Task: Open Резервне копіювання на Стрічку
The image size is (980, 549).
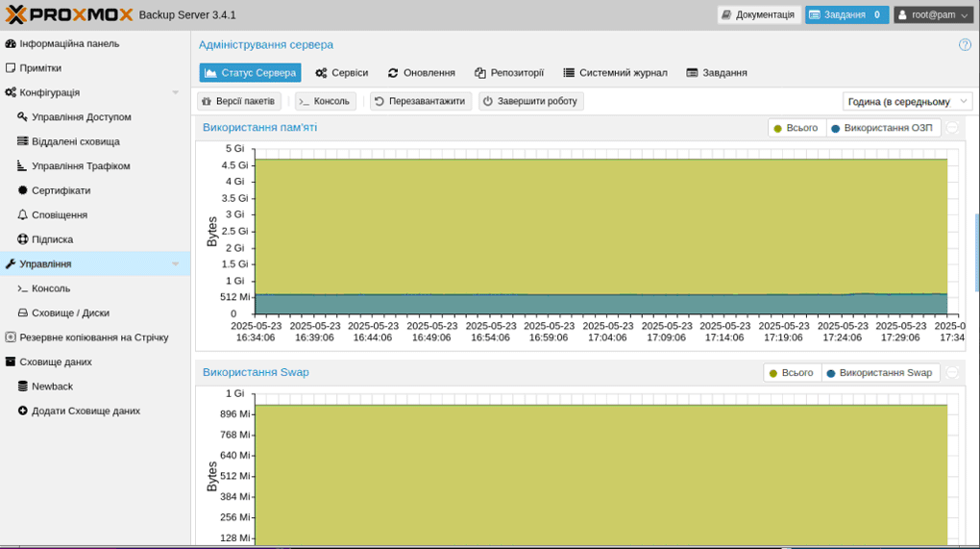Action: [93, 337]
